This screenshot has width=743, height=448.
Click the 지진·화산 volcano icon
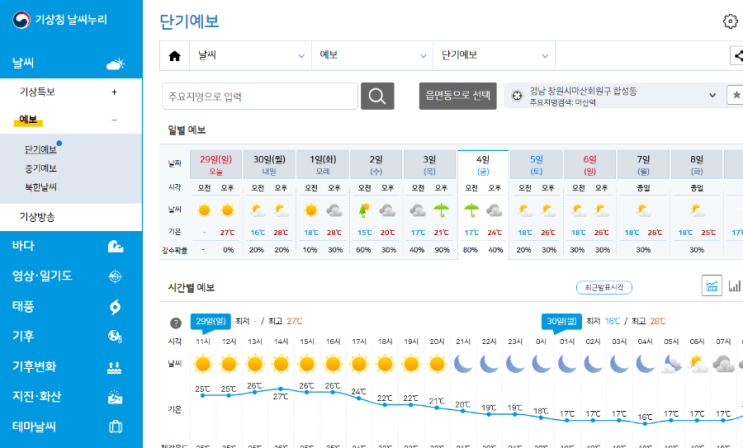pyautogui.click(x=115, y=397)
